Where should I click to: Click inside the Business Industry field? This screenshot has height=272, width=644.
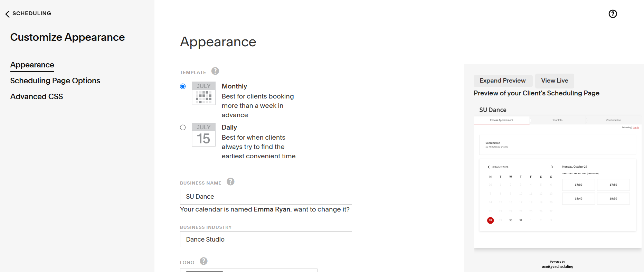(266, 239)
